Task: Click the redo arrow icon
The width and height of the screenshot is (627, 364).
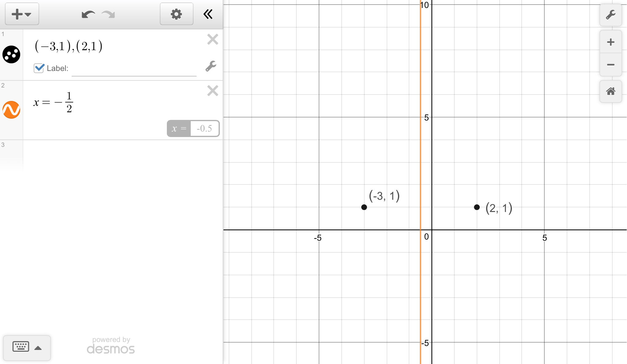Action: pyautogui.click(x=108, y=14)
